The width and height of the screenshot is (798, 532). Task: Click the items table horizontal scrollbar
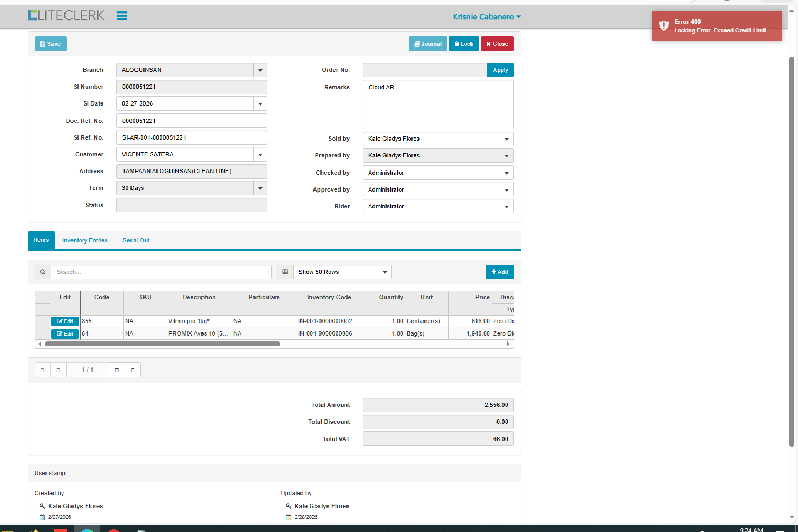pos(162,344)
